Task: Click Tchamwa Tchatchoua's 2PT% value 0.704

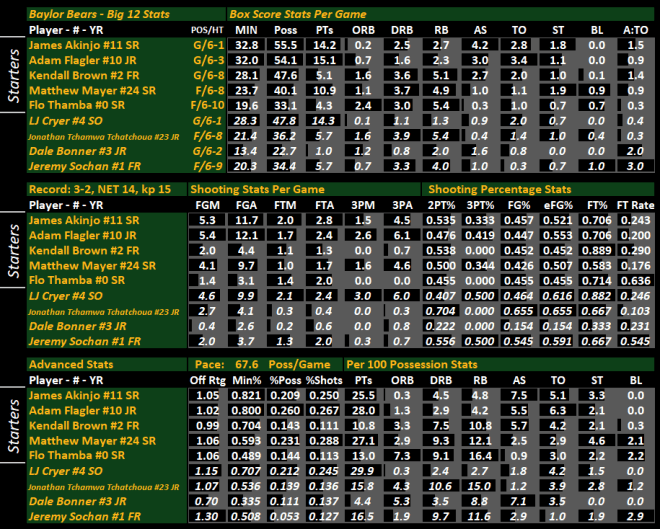Action: pyautogui.click(x=441, y=311)
